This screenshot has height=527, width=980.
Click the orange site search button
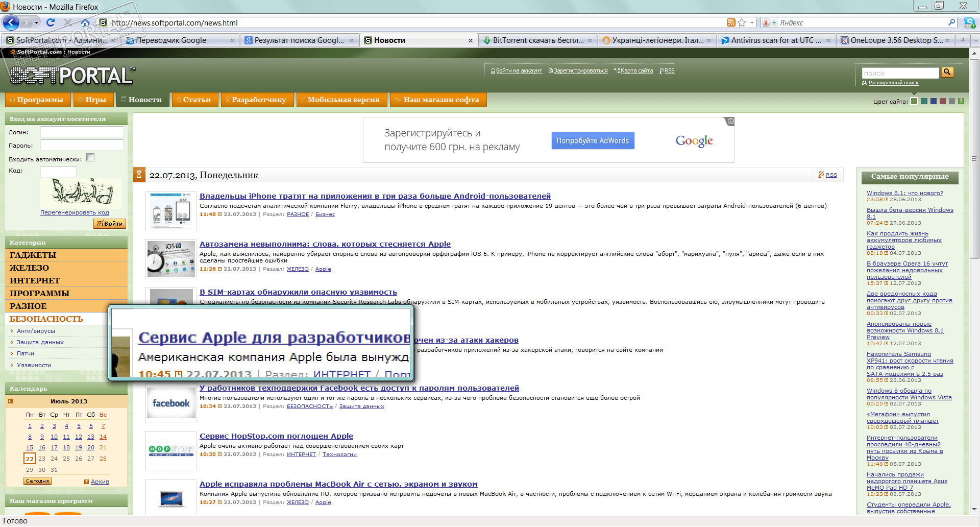tap(947, 73)
